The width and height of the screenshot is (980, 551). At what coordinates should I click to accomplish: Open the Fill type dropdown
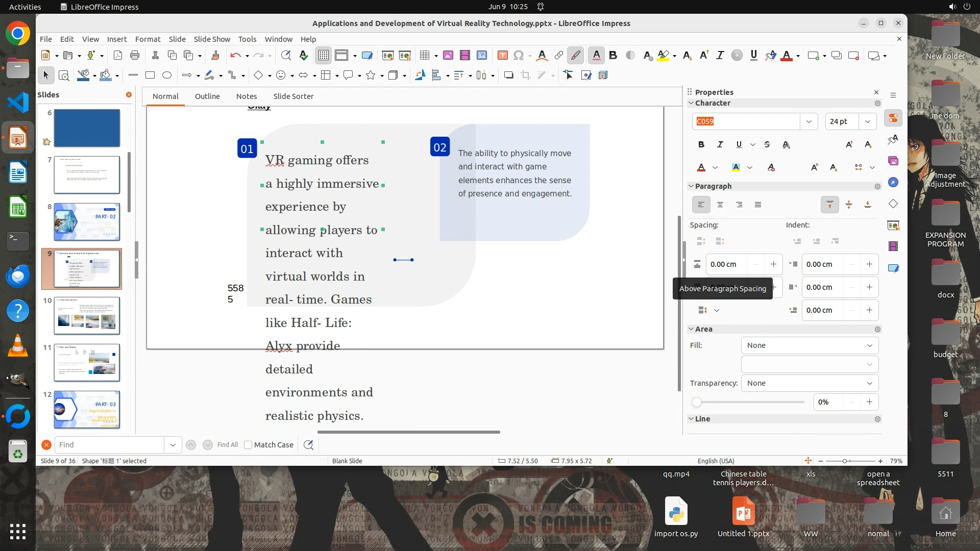click(x=810, y=345)
